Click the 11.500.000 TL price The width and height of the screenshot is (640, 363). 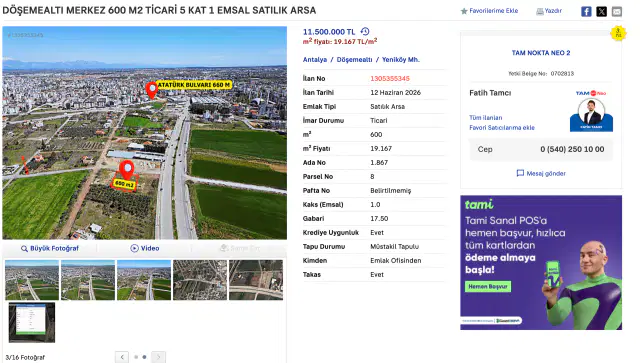329,32
